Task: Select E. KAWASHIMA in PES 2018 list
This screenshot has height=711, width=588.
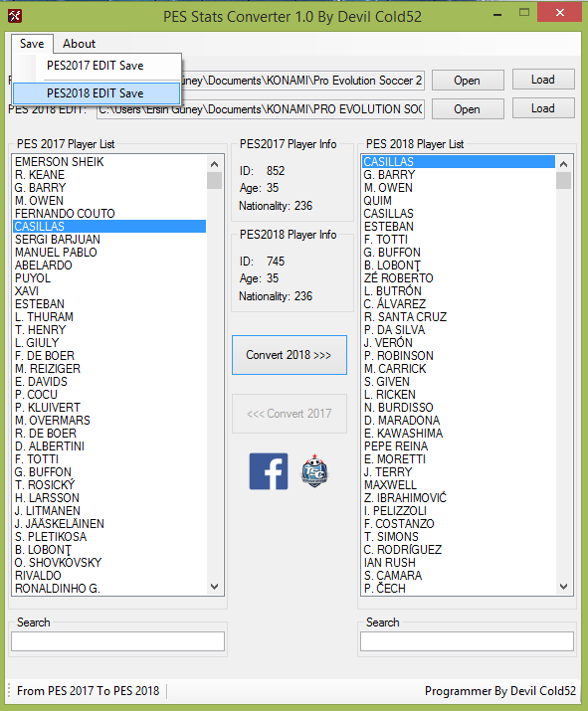Action: (x=459, y=433)
